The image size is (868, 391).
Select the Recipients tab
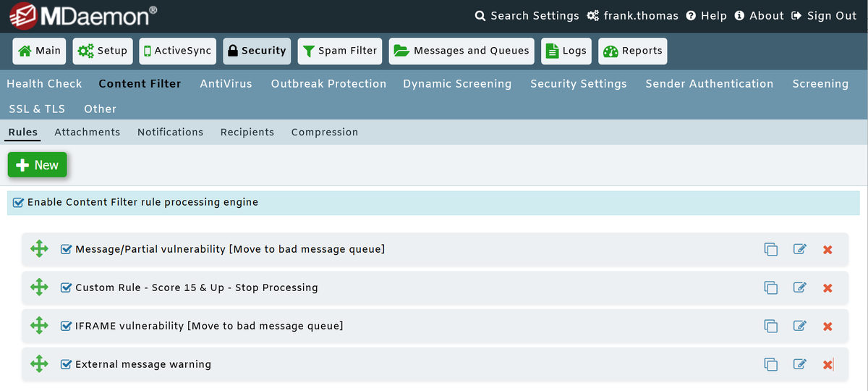click(247, 133)
